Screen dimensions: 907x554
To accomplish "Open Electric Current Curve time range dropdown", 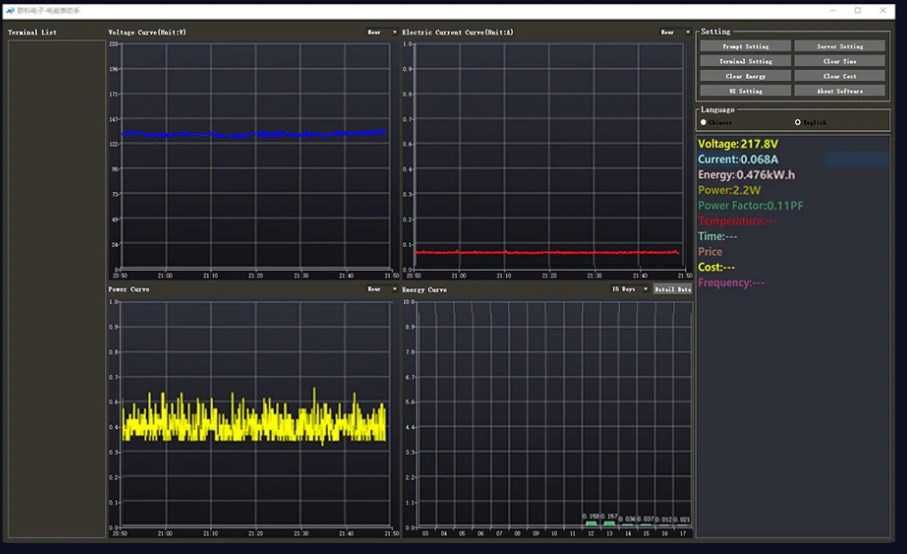I will click(676, 32).
